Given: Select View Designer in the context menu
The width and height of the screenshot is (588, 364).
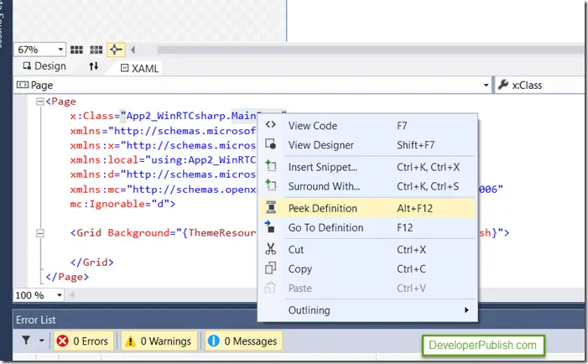Looking at the screenshot, I should [x=367, y=145].
